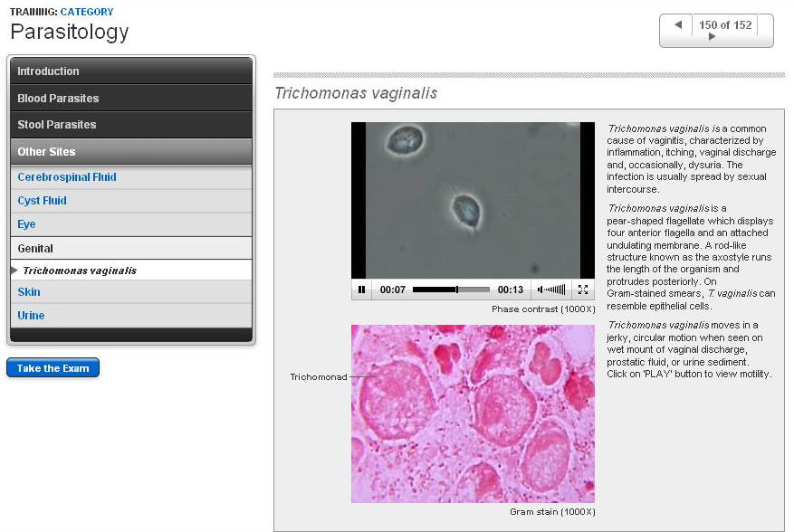Expand the Blood Parasites section
Screen dimensions: 794x532
(x=130, y=98)
